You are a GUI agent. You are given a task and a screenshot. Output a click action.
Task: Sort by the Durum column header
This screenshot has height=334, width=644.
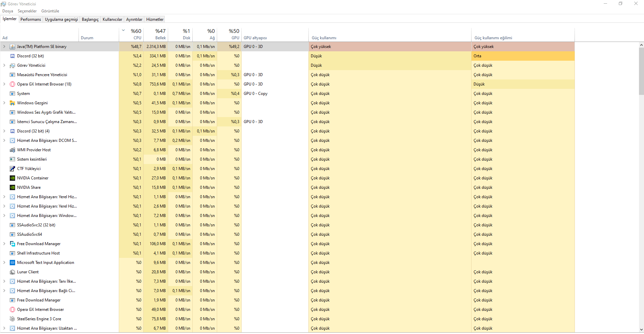[x=99, y=35]
